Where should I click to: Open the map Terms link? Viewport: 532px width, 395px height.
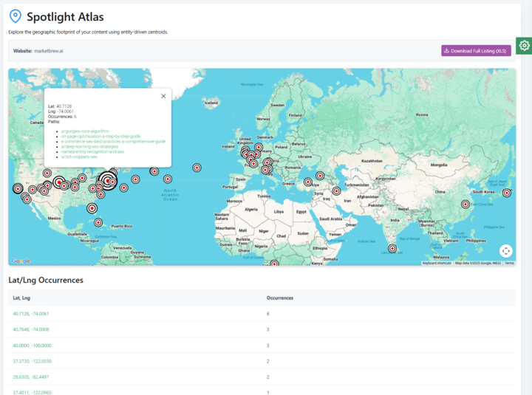509,263
